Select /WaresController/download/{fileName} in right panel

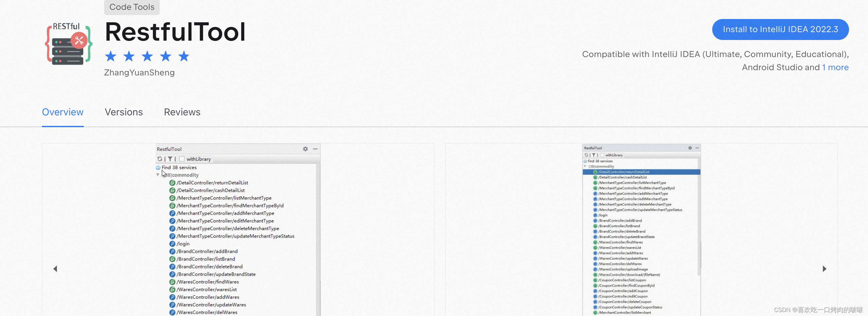pos(629,275)
